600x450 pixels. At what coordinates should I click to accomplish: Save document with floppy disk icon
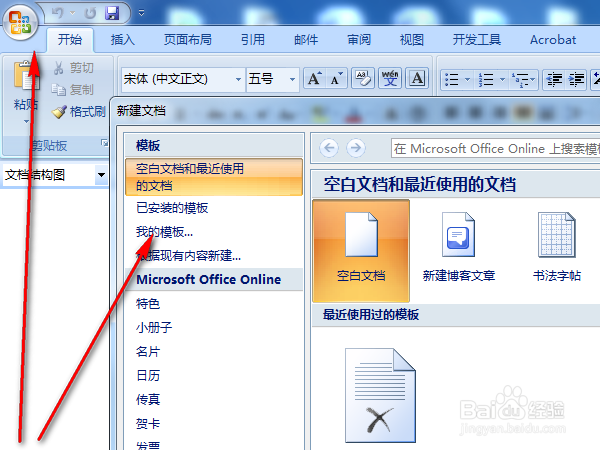tap(112, 13)
